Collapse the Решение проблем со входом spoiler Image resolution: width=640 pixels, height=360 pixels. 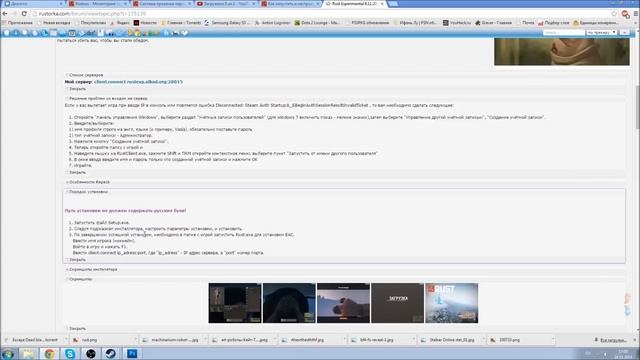point(107,98)
